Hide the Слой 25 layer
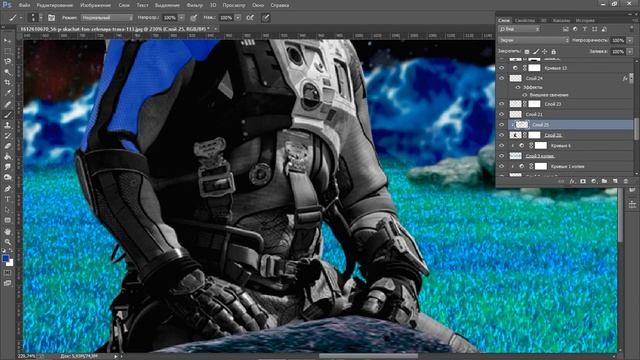Viewport: 640px width, 360px height. point(502,124)
